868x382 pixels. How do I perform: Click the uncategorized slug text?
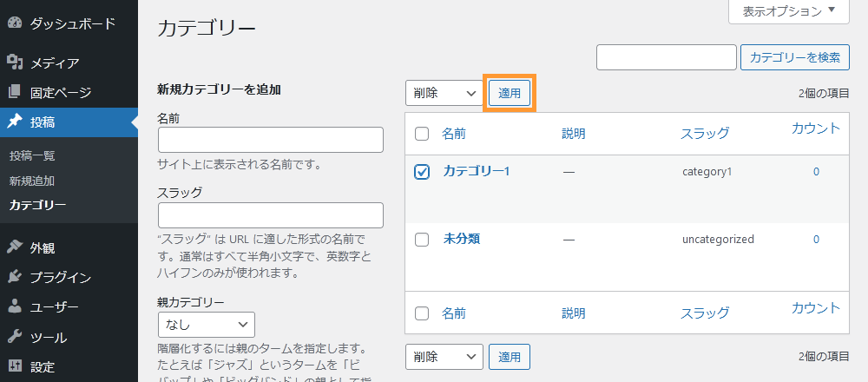pyautogui.click(x=718, y=240)
